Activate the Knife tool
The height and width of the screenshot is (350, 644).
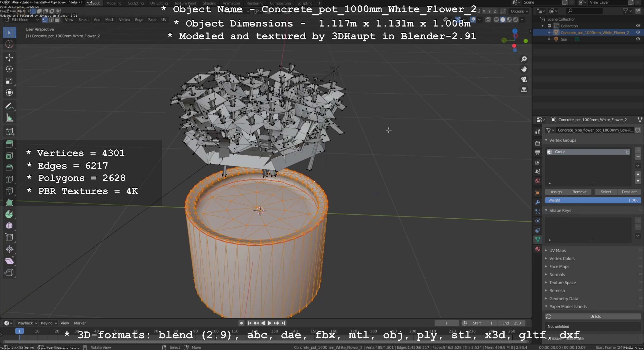click(10, 191)
